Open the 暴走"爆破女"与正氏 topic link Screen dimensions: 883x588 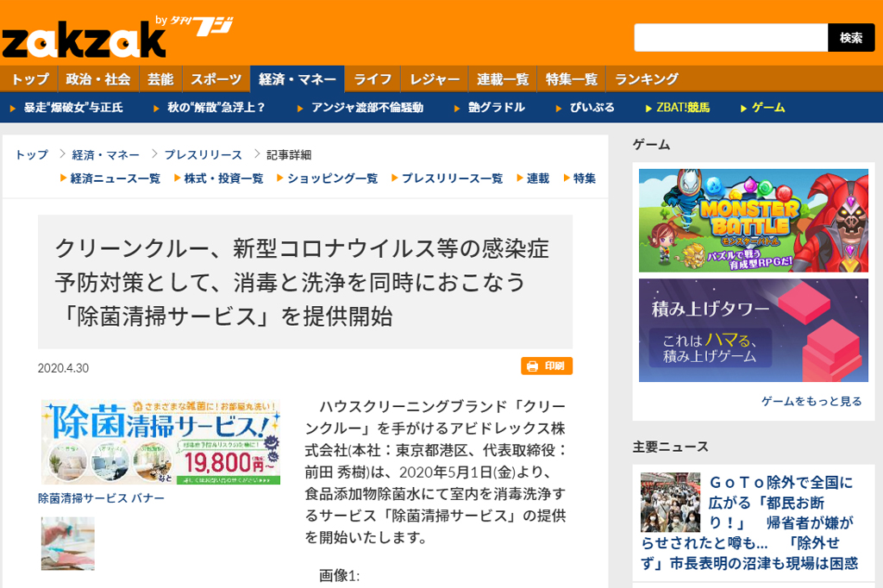tap(73, 108)
